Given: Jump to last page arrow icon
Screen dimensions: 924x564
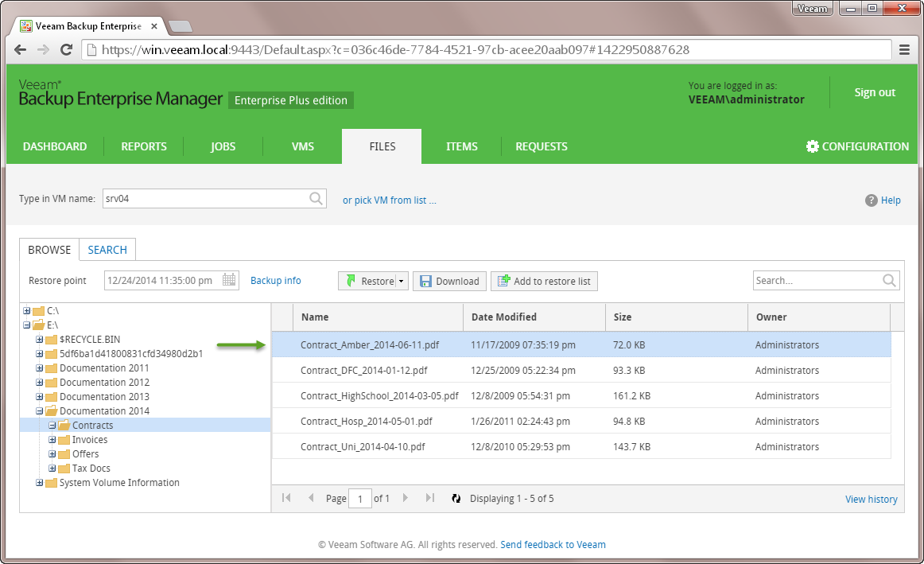Looking at the screenshot, I should point(430,498).
